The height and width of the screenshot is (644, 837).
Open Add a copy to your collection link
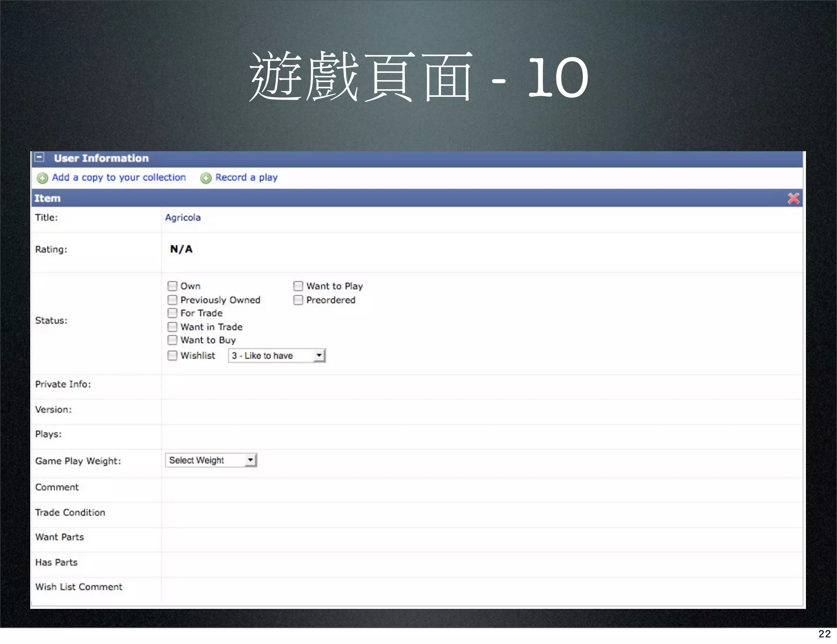[119, 177]
